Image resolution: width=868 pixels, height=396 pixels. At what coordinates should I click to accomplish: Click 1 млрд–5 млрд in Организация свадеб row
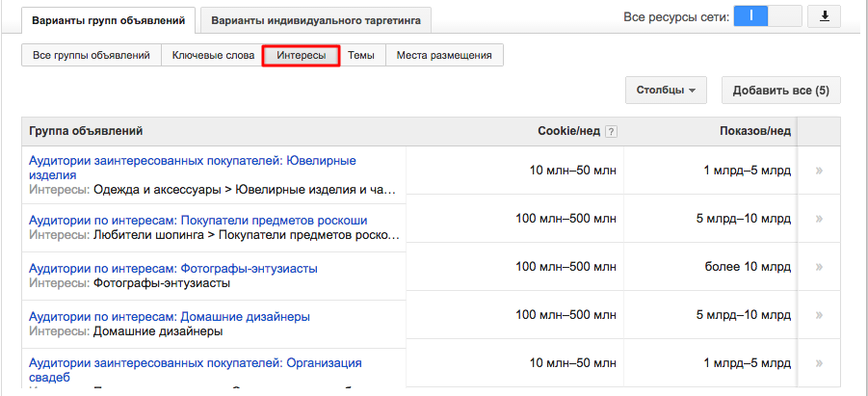click(x=748, y=363)
